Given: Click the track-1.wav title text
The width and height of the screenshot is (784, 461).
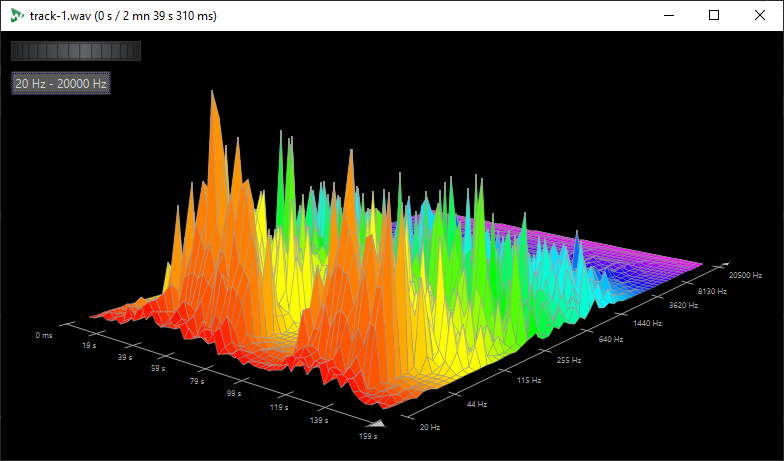Looking at the screenshot, I should coord(123,16).
